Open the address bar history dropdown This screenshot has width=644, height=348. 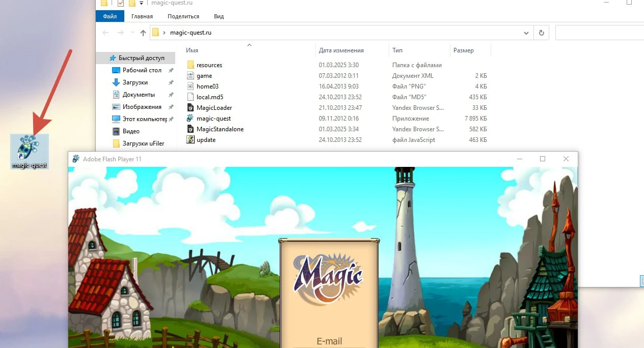click(526, 33)
